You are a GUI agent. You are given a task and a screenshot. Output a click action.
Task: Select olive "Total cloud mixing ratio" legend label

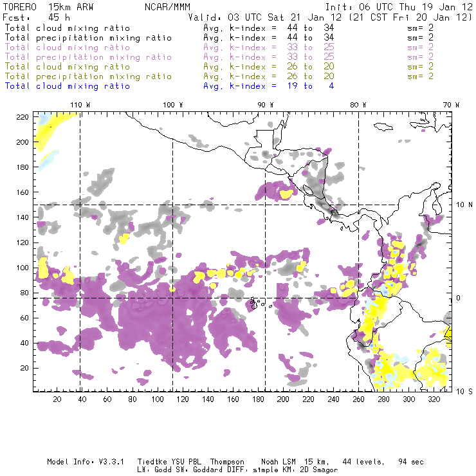click(68, 67)
